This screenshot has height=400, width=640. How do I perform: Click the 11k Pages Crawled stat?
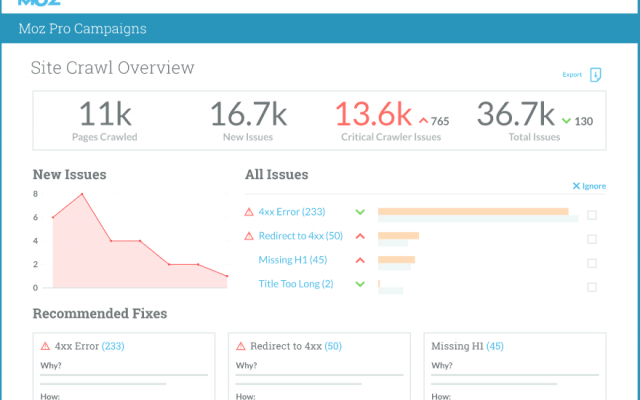point(105,121)
